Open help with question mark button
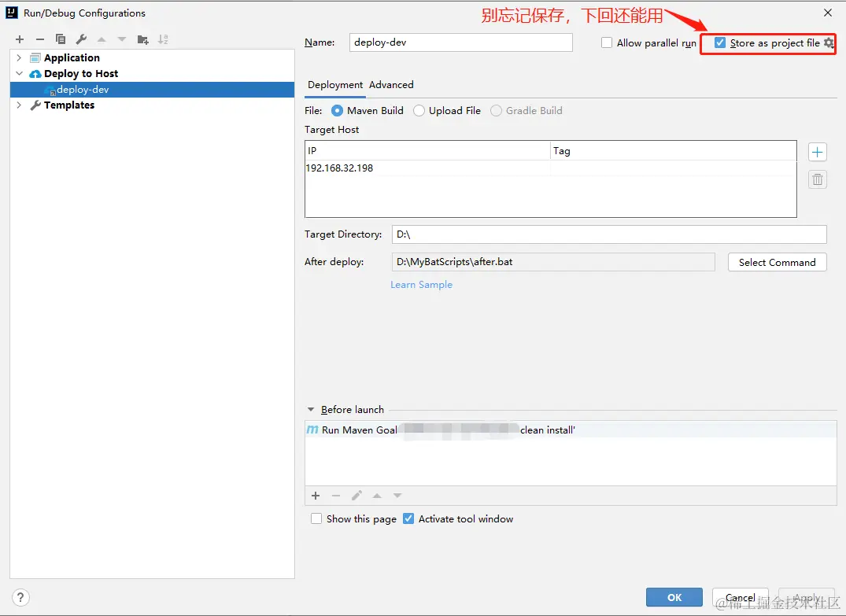Screen dimensions: 846x616 (20, 597)
